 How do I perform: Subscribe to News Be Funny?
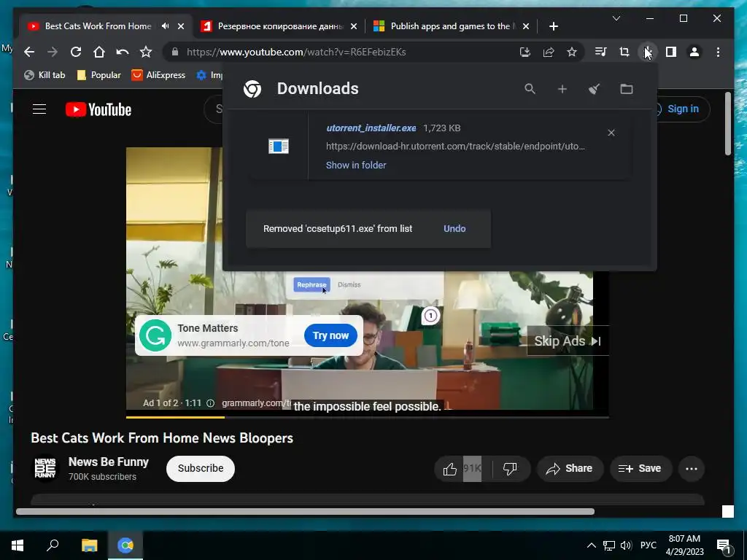coord(201,469)
